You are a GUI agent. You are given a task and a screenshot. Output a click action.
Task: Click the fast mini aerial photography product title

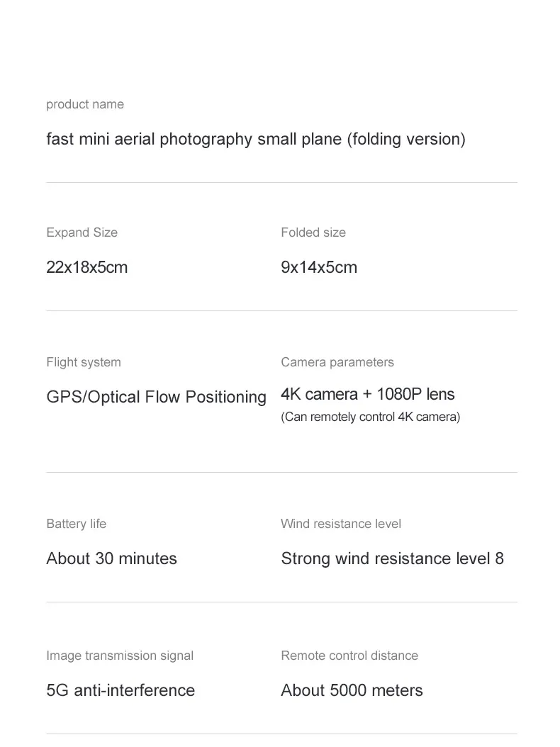pos(256,139)
